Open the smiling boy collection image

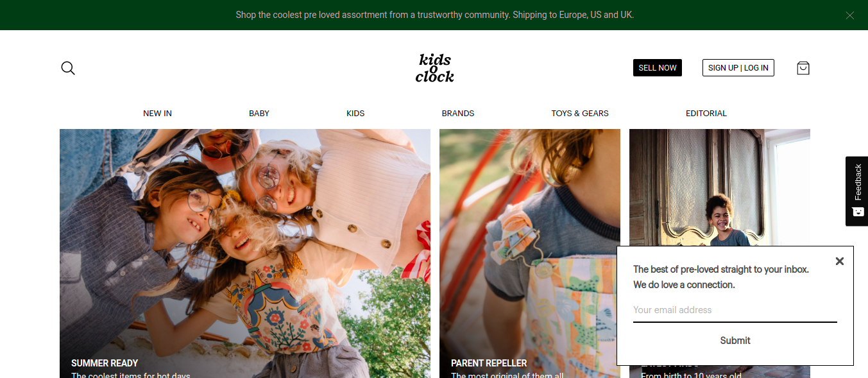(x=720, y=187)
